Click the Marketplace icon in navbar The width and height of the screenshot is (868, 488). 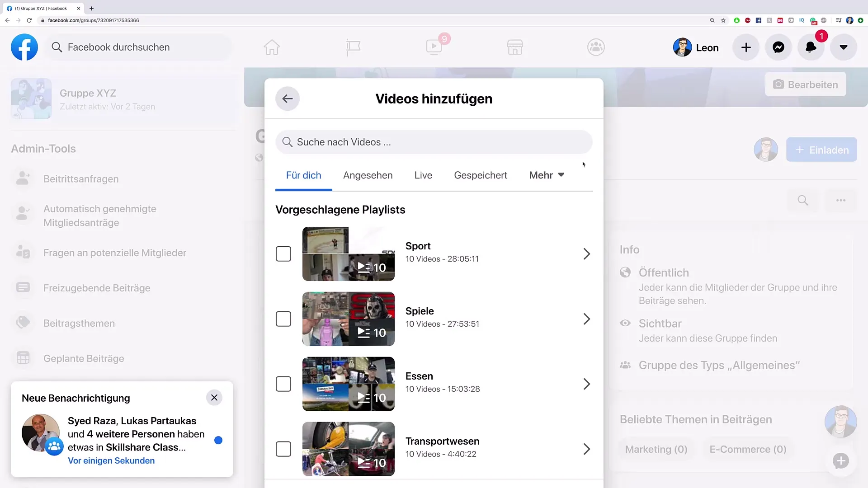(514, 47)
